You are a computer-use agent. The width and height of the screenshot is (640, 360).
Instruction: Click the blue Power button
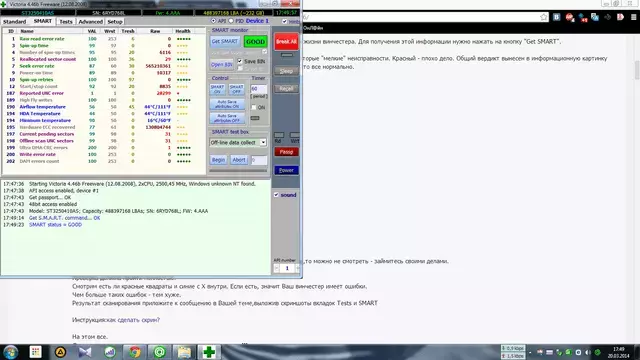(x=286, y=170)
